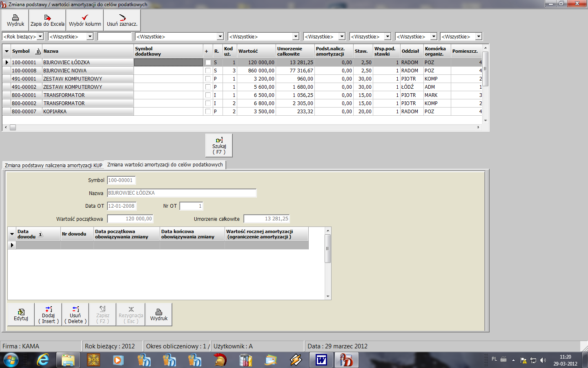
Task: Click Rezygnacja (Esc) button
Action: pos(131,314)
